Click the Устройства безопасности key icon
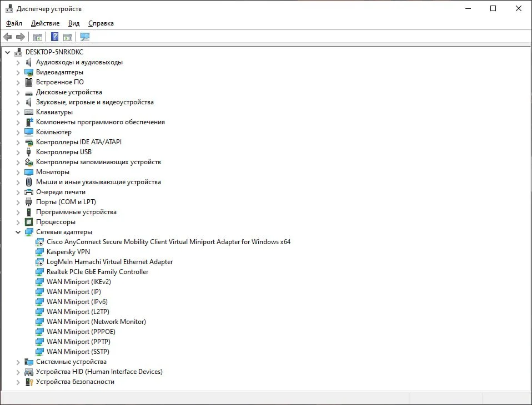 point(29,382)
